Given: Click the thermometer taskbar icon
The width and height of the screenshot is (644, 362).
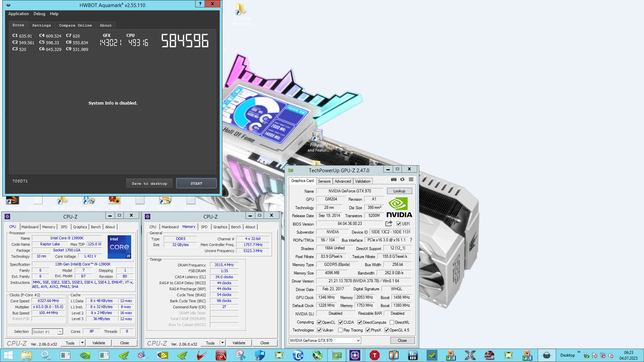Looking at the screenshot, I should (x=393, y=355).
